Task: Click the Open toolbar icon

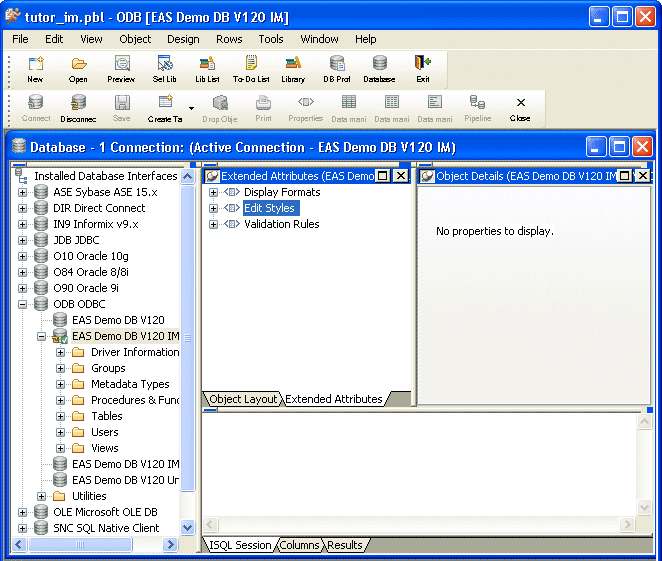Action: tap(79, 69)
